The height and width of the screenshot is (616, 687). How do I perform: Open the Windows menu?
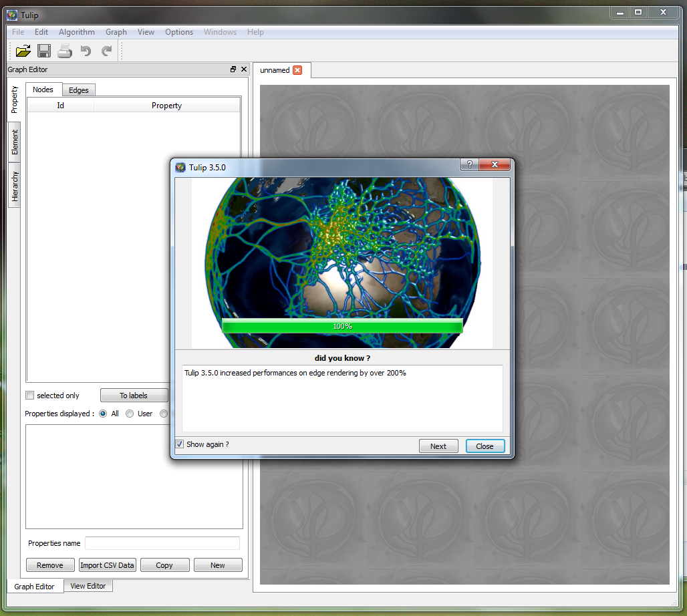pyautogui.click(x=220, y=32)
